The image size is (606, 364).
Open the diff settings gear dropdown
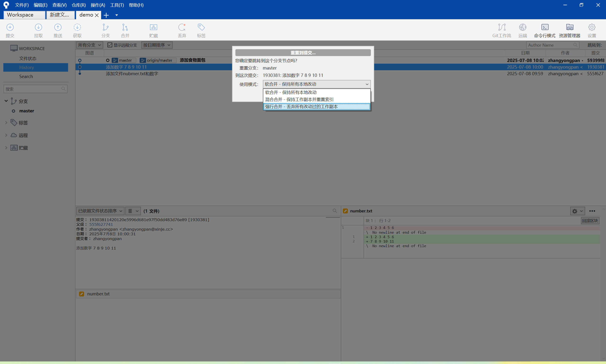click(578, 211)
